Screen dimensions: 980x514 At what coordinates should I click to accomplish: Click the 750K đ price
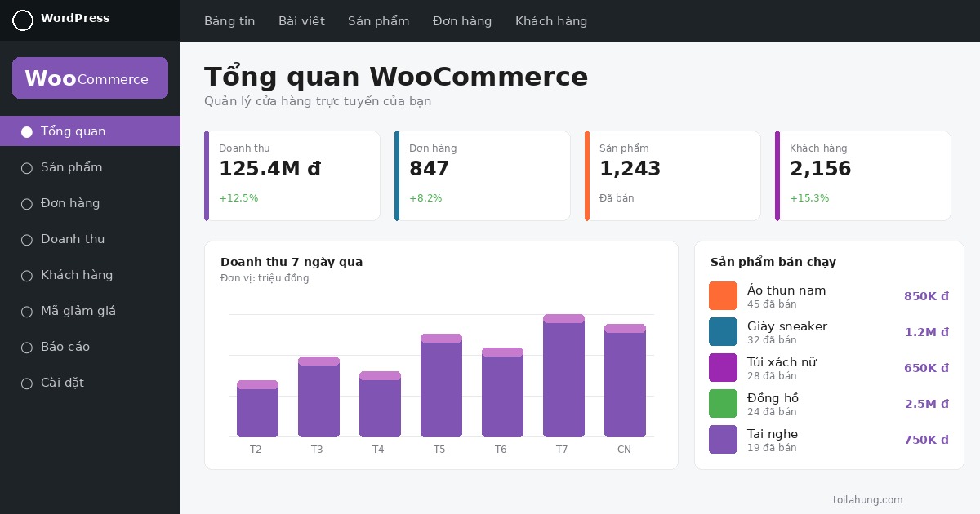point(926,440)
